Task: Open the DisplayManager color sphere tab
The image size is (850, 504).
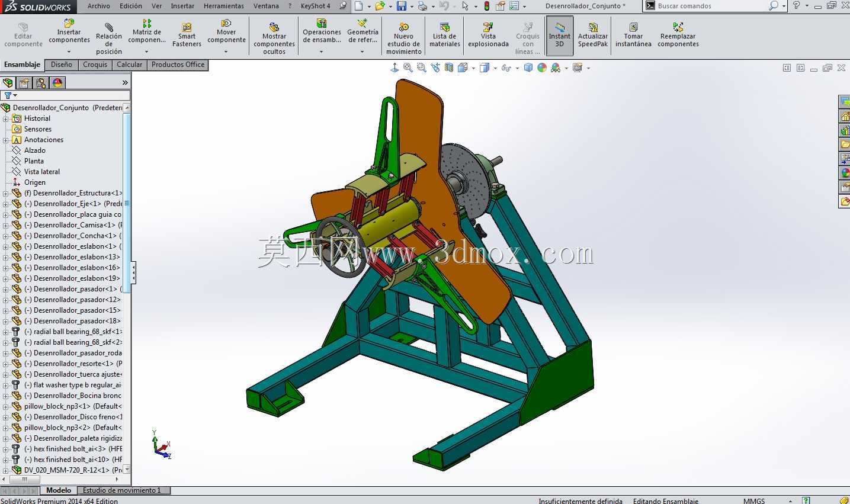Action: pos(57,83)
